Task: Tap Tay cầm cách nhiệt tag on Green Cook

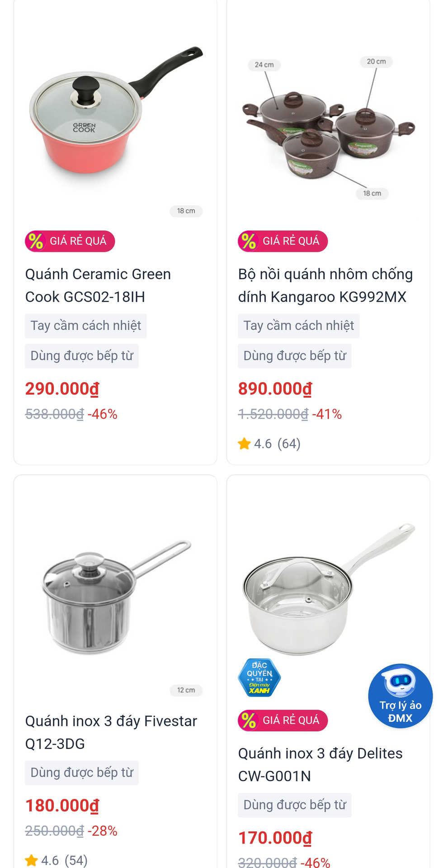Action: [86, 326]
